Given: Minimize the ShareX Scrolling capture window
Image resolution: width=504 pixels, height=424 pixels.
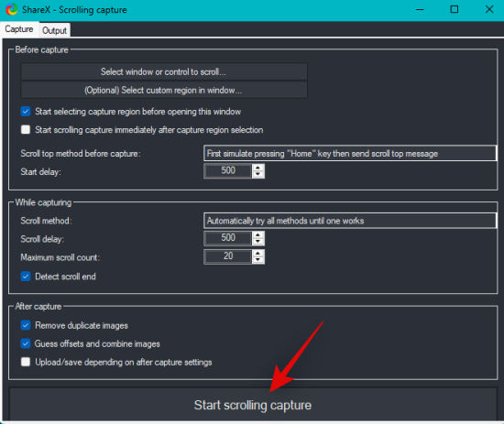Looking at the screenshot, I should pyautogui.click(x=420, y=10).
